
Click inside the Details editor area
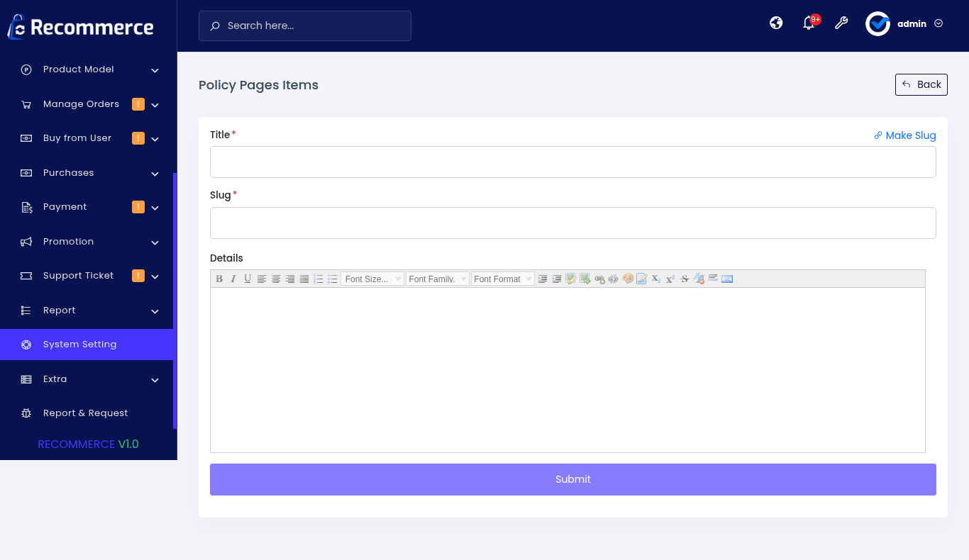pyautogui.click(x=567, y=370)
